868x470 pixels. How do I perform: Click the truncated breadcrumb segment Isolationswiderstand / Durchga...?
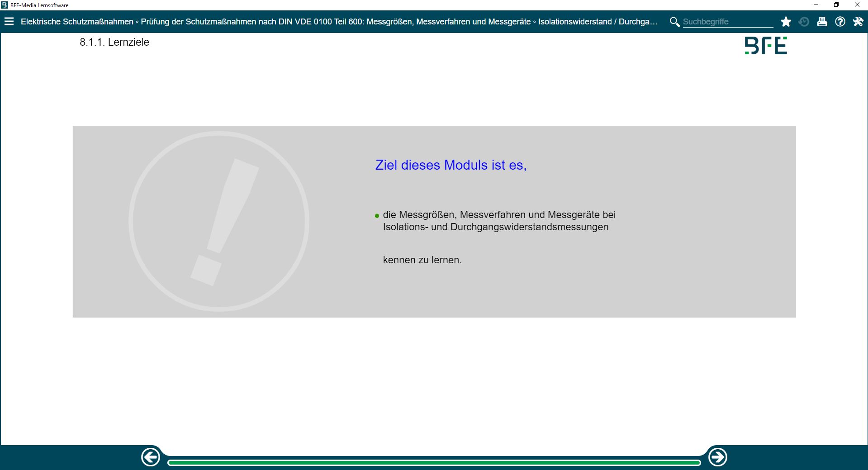pos(597,21)
